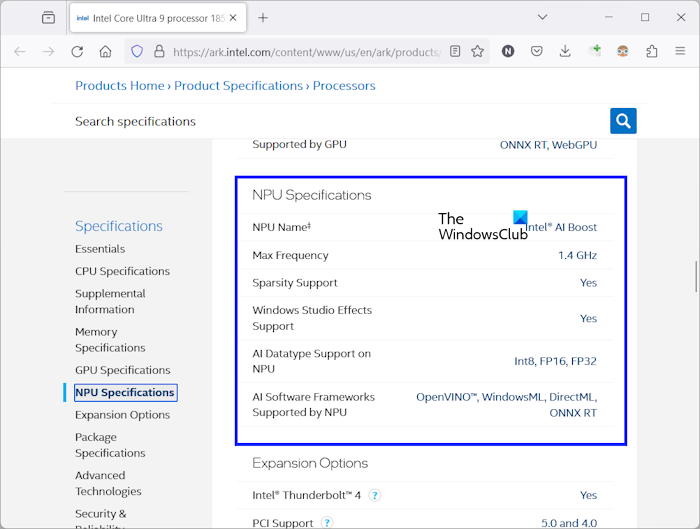Show the Thunderbolt 4 help tooltip icon
Screen dimensions: 700x529
[x=374, y=495]
